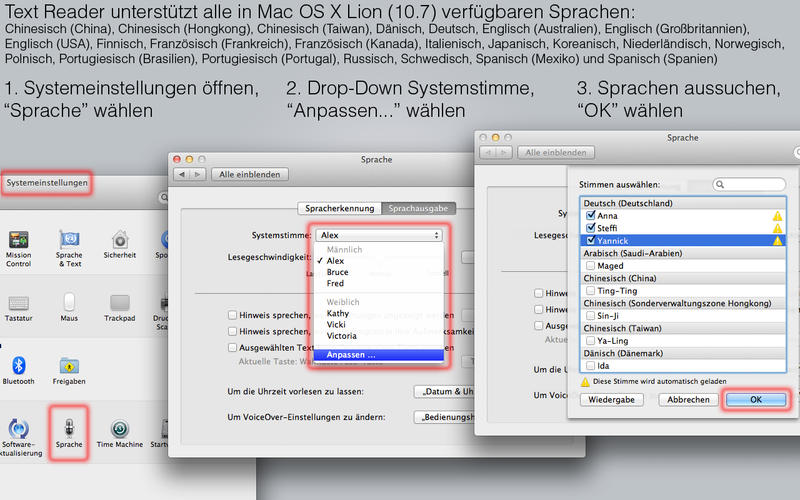
Task: Uncheck the Yannick voice checkbox
Action: (x=591, y=240)
